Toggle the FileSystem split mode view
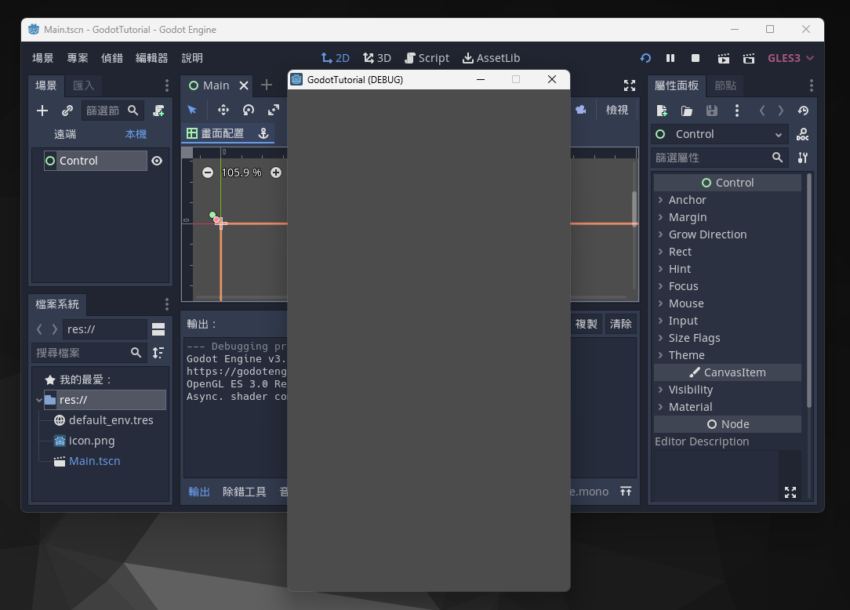850x610 pixels. click(158, 329)
